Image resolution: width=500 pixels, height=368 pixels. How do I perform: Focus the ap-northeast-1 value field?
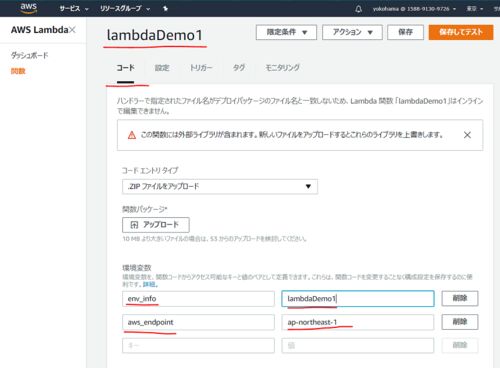coord(358,322)
